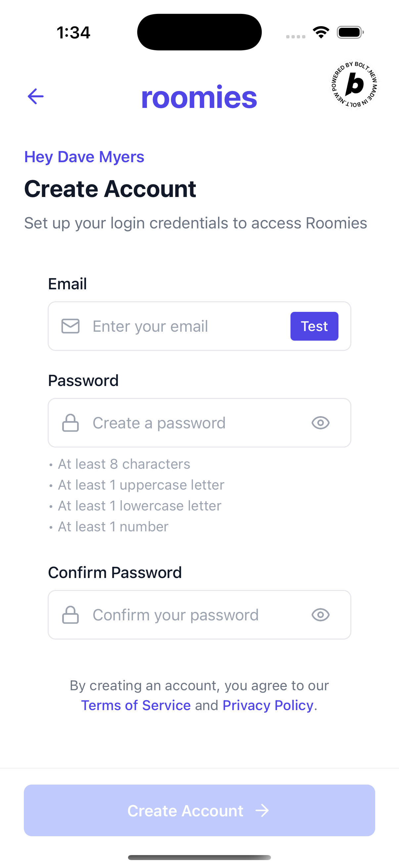The image size is (399, 868).
Task: Tap the home indicator bar
Action: click(x=199, y=857)
